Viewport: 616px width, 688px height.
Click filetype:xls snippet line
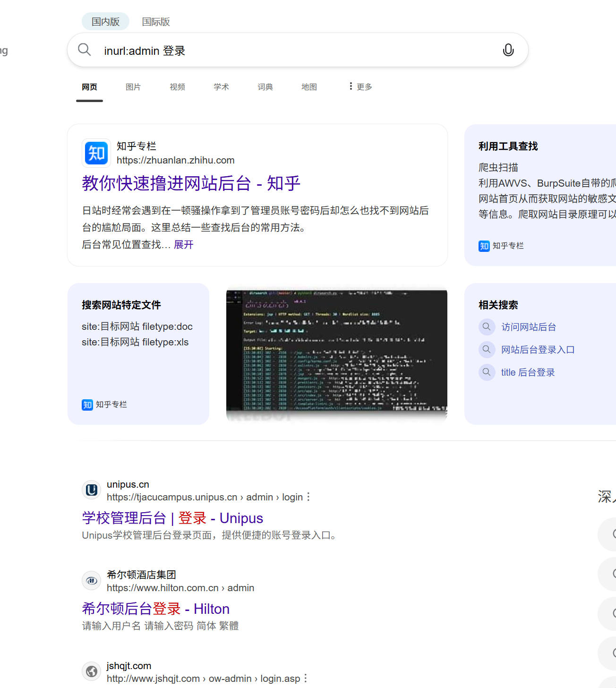[x=135, y=342]
